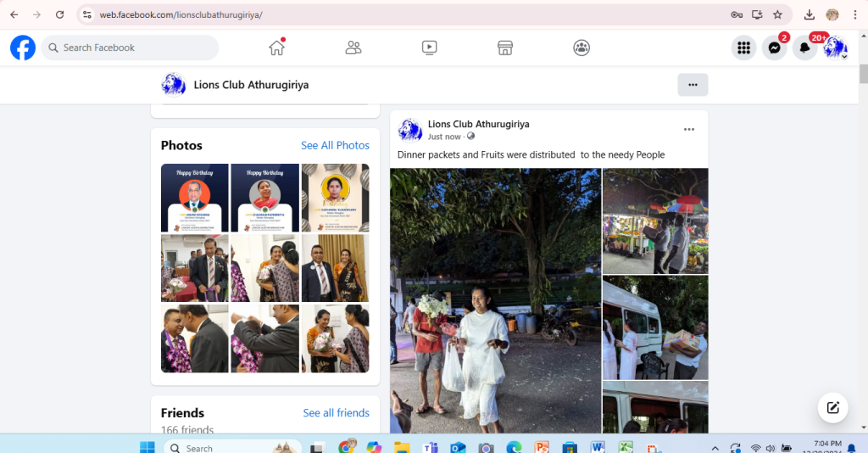Viewport: 868px width, 453px height.
Task: Open Lions Club Athurugiriya post author name
Action: [478, 124]
